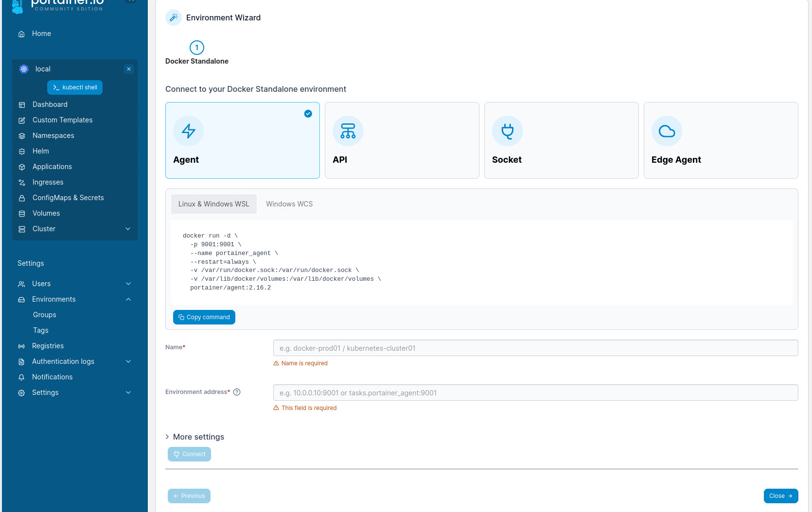
Task: Collapse the Cluster sidebar menu
Action: click(128, 229)
